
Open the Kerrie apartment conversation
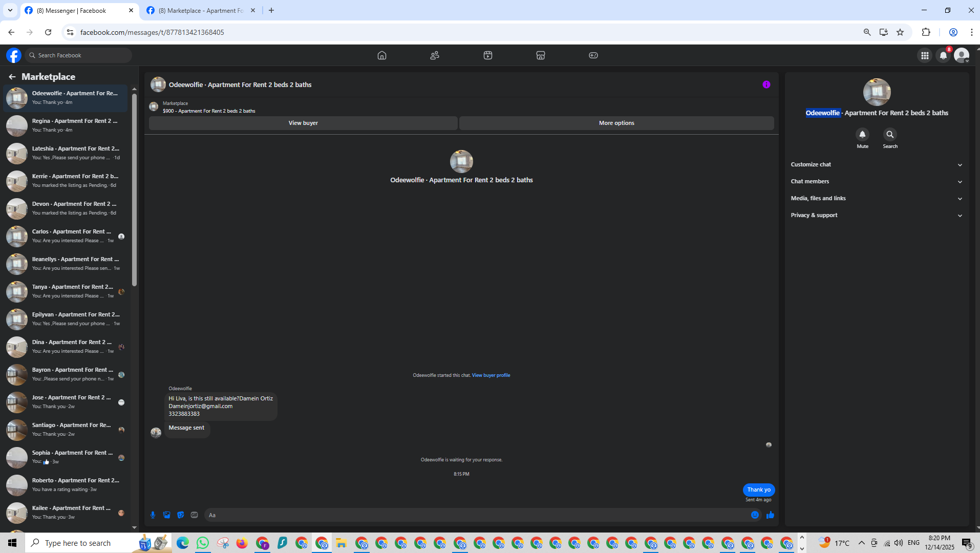pyautogui.click(x=66, y=181)
